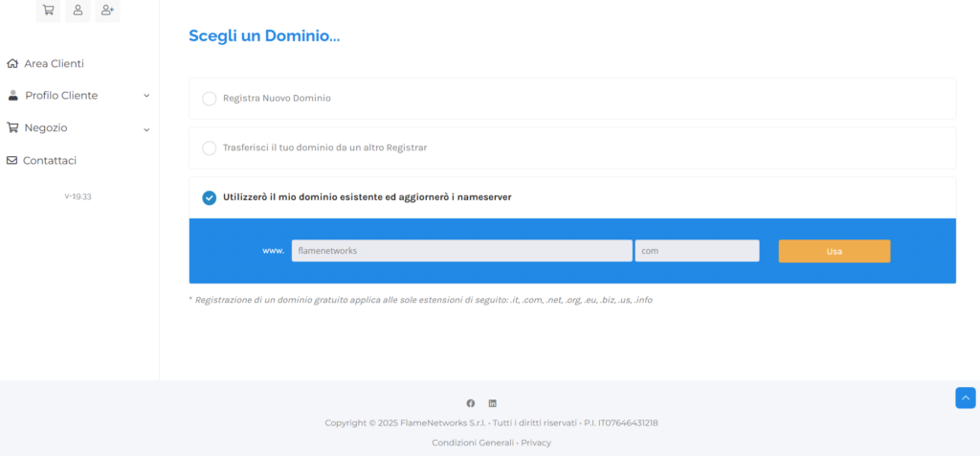Click the 'Scegli un Dominio...' heading
980x456 pixels.
coord(264,35)
